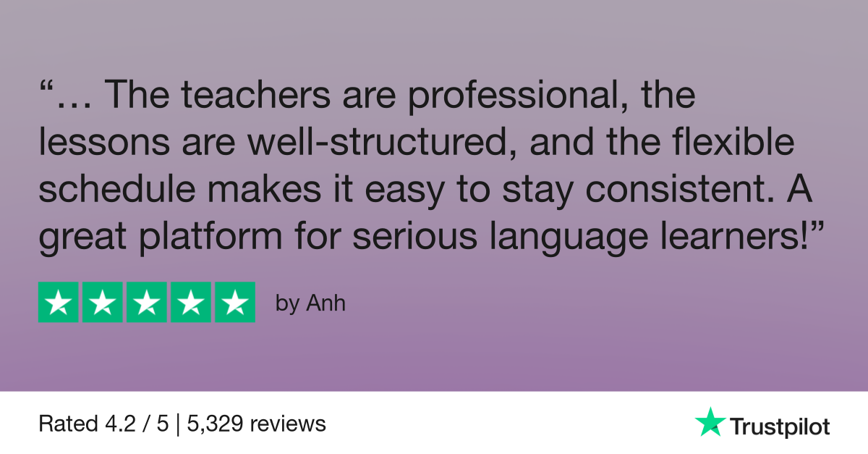
Task: Click the Trustpilot green star logo
Action: [710, 421]
